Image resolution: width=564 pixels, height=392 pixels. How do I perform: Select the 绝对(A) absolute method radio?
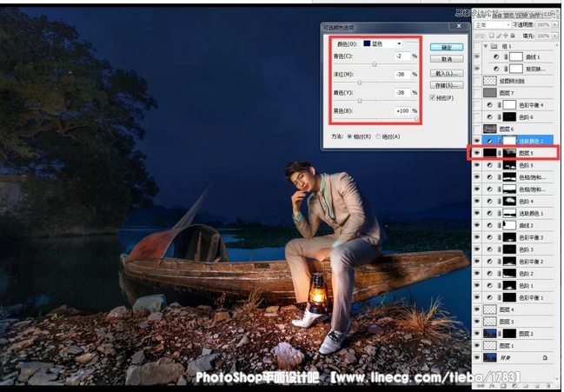point(378,136)
